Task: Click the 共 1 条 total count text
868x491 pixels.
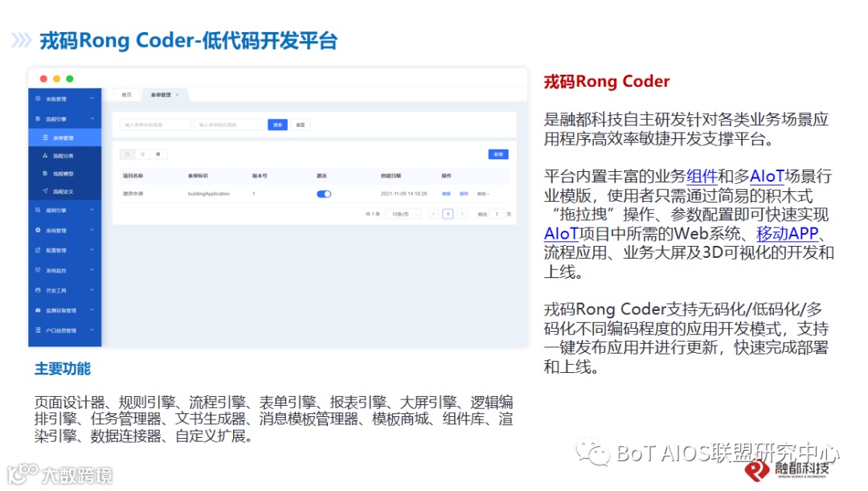Action: point(373,215)
